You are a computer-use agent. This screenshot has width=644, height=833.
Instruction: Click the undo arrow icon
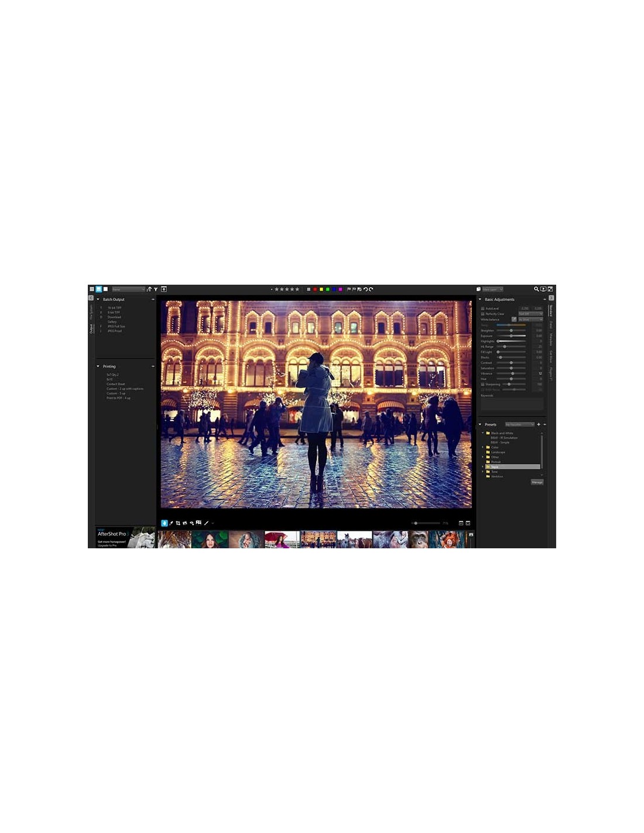tap(365, 289)
